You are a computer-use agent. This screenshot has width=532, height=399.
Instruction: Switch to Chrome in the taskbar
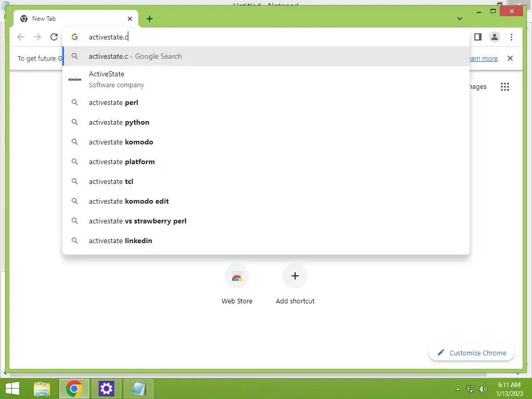pyautogui.click(x=74, y=389)
